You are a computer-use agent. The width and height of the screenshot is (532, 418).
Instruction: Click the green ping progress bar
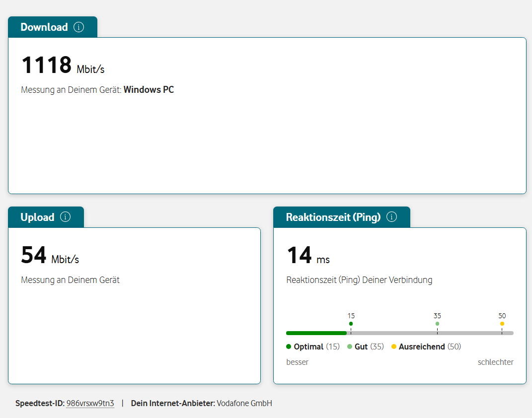pyautogui.click(x=316, y=333)
